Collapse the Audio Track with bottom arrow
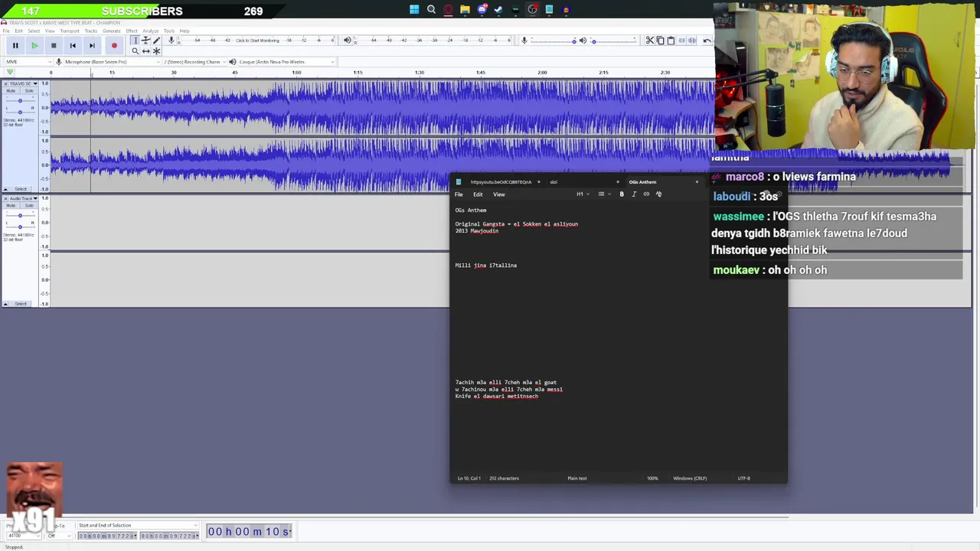This screenshot has height=551, width=980. [x=5, y=304]
